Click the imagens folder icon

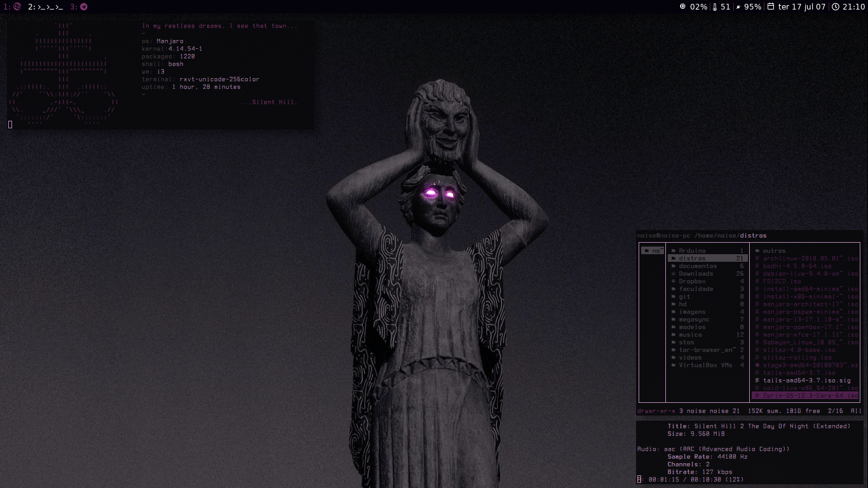[x=674, y=312]
